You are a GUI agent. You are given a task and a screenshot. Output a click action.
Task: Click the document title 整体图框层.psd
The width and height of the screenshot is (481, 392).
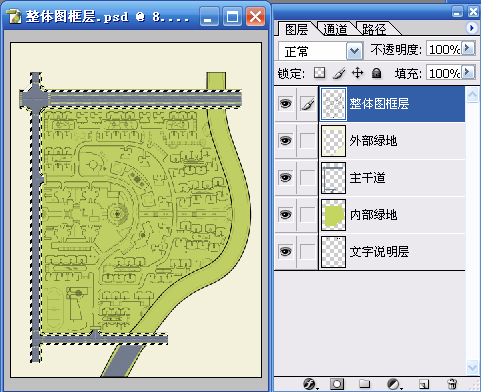point(77,16)
